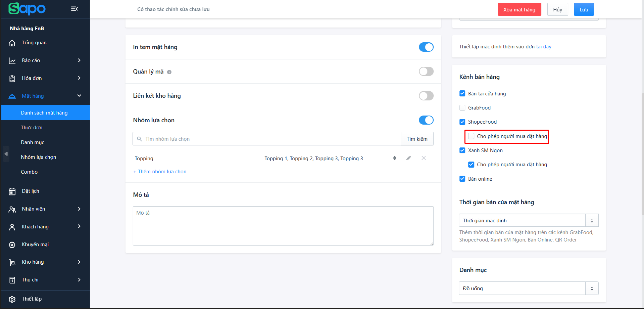Image resolution: width=644 pixels, height=309 pixels.
Task: Check the GrabFood sales channel checkbox
Action: click(x=462, y=108)
